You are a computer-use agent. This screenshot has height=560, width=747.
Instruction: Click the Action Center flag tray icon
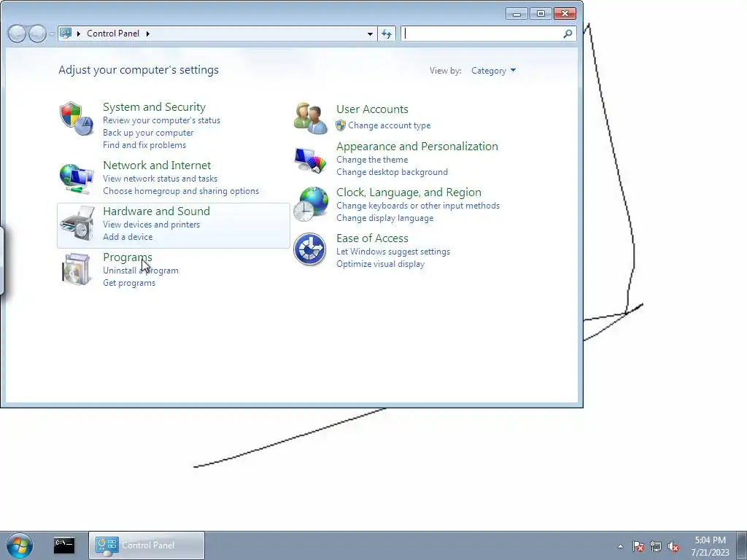(x=638, y=546)
